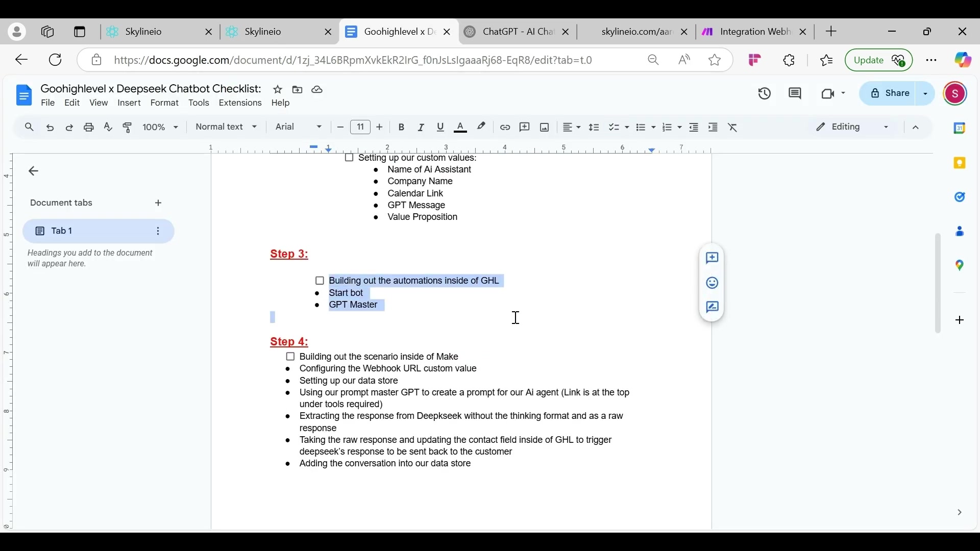Click the browser address bar URL
Viewport: 980px width, 551px height.
[354, 60]
